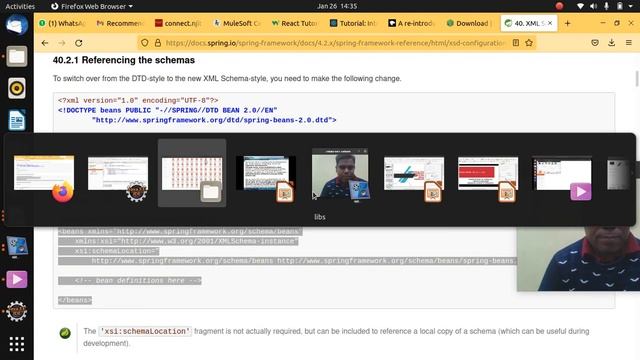Image resolution: width=640 pixels, height=360 pixels.
Task: Open the Firefox hamburger menu
Action: pyautogui.click(x=629, y=43)
